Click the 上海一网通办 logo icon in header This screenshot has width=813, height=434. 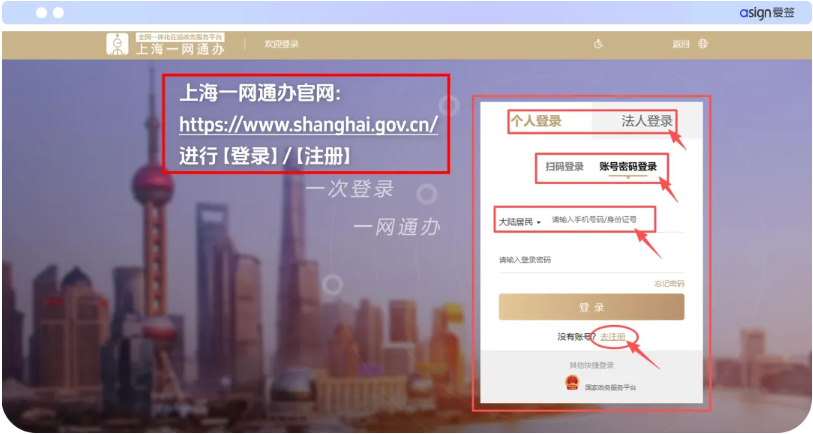point(119,44)
